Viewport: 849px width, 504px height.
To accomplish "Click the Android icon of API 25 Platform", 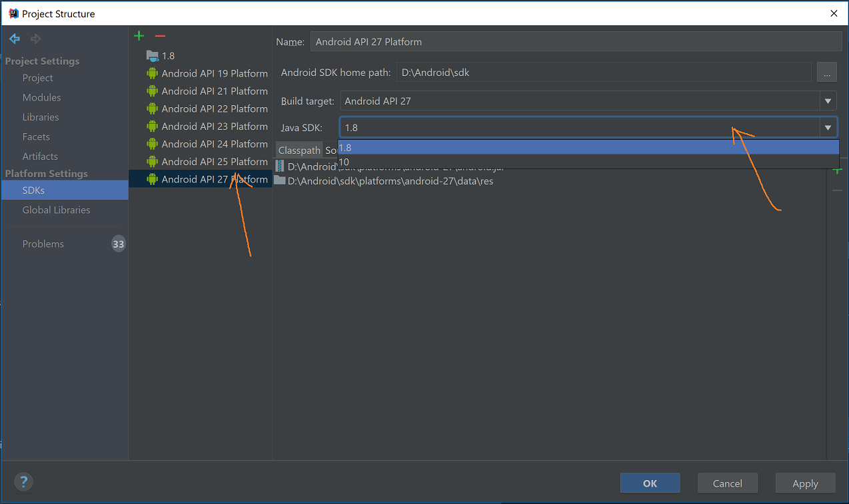I will (x=152, y=162).
